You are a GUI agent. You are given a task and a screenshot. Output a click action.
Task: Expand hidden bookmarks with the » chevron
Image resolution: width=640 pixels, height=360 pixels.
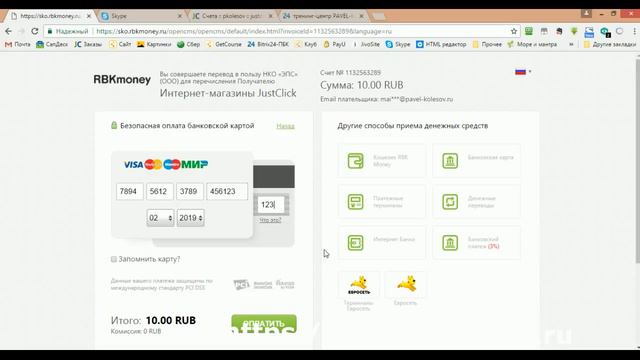click(x=571, y=44)
